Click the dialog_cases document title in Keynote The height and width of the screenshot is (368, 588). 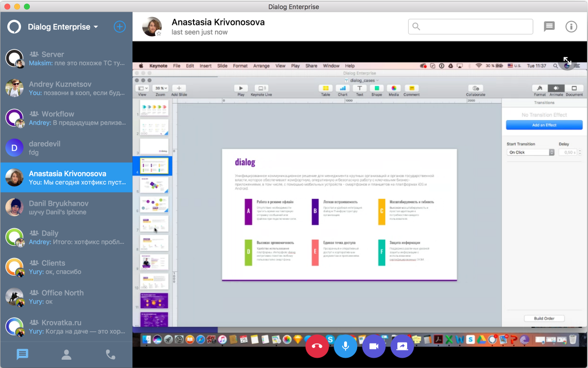[362, 80]
